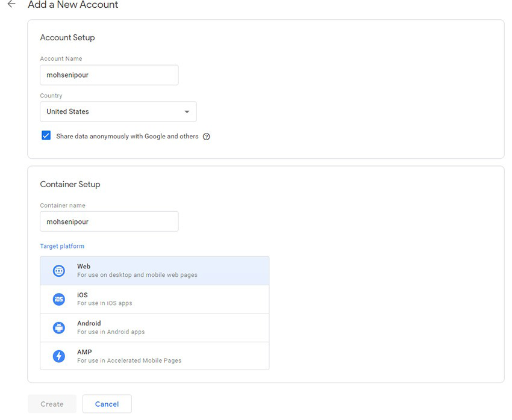
Task: Select iOS as target platform
Action: click(154, 299)
